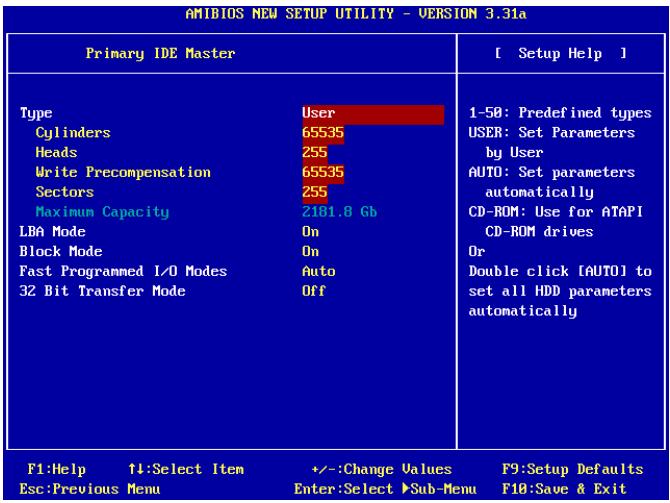Click the 2181.8 Gb capacity value

340,212
